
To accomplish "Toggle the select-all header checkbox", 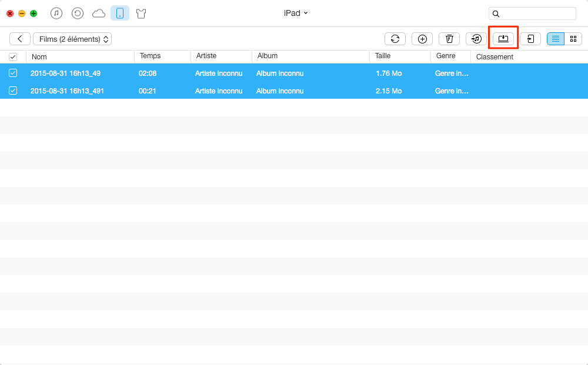I will pos(13,57).
